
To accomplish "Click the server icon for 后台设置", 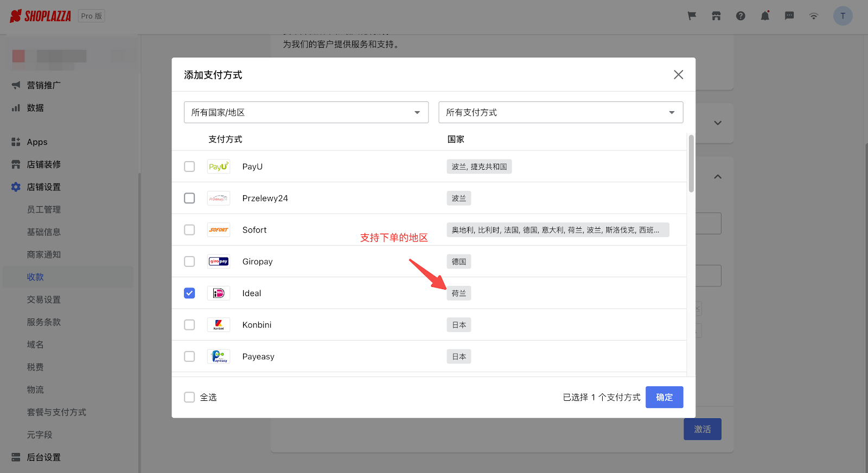I will 16,457.
